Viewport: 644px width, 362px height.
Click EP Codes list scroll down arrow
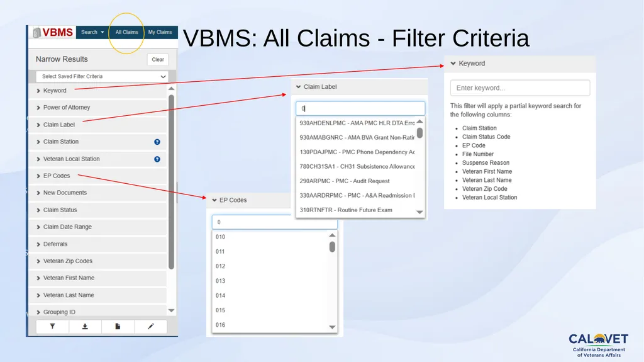[x=332, y=327]
